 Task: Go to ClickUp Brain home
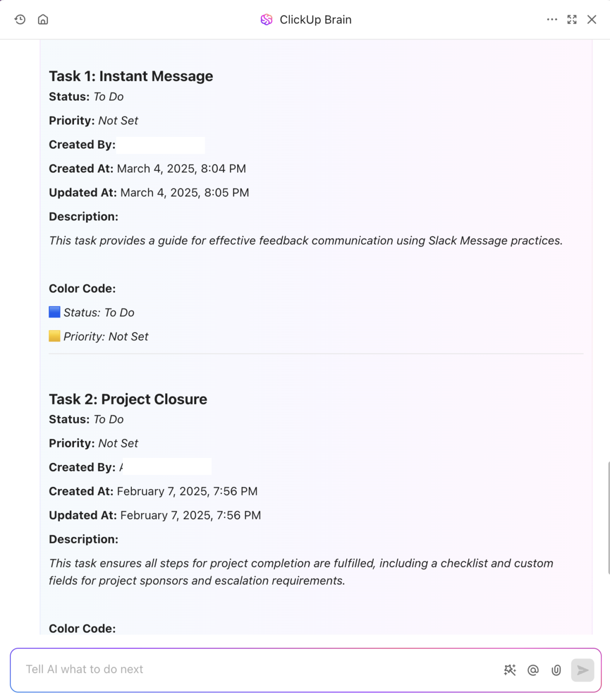click(43, 19)
